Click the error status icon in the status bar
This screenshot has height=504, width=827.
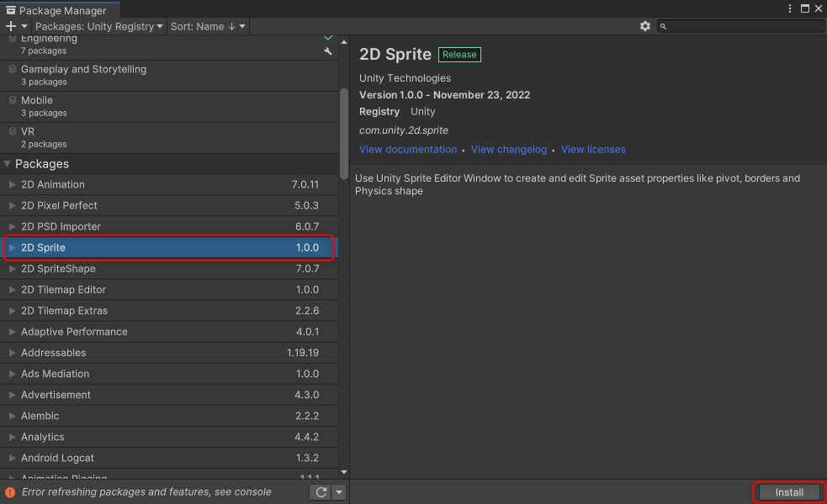(8, 492)
